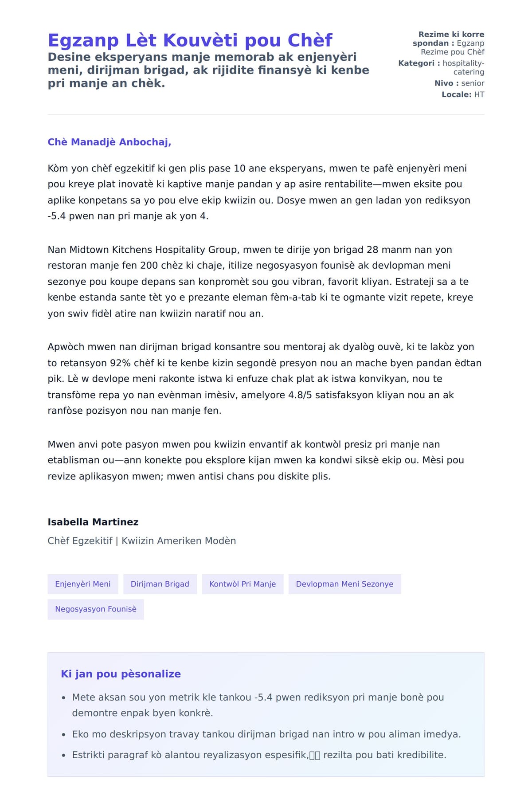The height and width of the screenshot is (807, 532).
Task: Click the tip starting 'Eko mo deskripsyon travay'
Action: (x=266, y=734)
